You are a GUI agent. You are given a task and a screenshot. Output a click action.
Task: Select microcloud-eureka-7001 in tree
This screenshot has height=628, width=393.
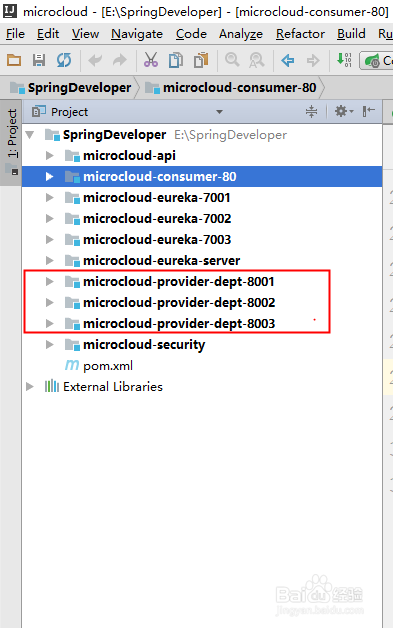202,197
